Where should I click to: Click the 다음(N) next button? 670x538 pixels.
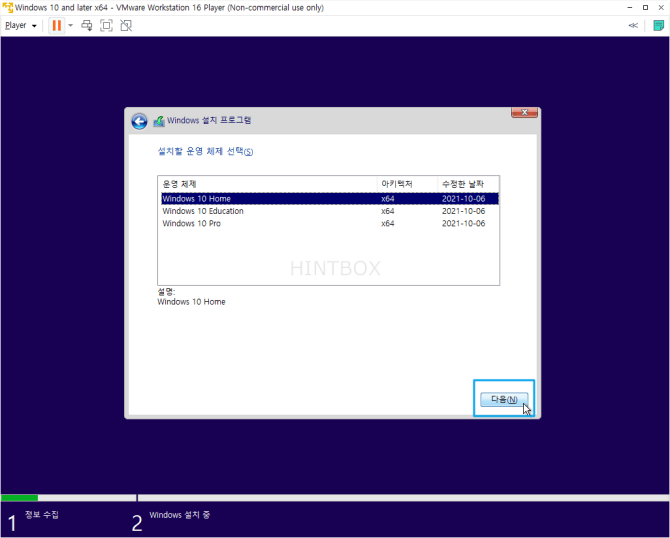pyautogui.click(x=504, y=400)
